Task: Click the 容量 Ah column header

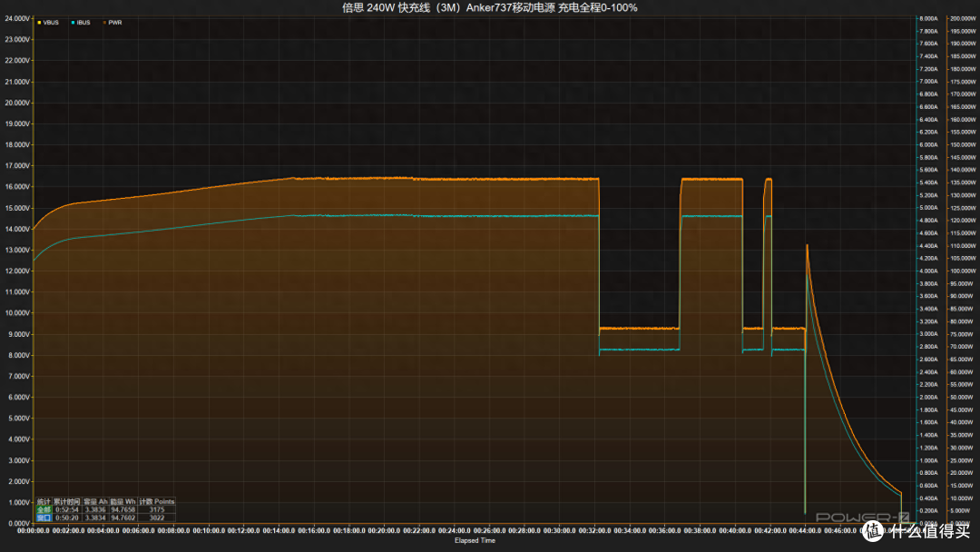Action: pyautogui.click(x=95, y=501)
